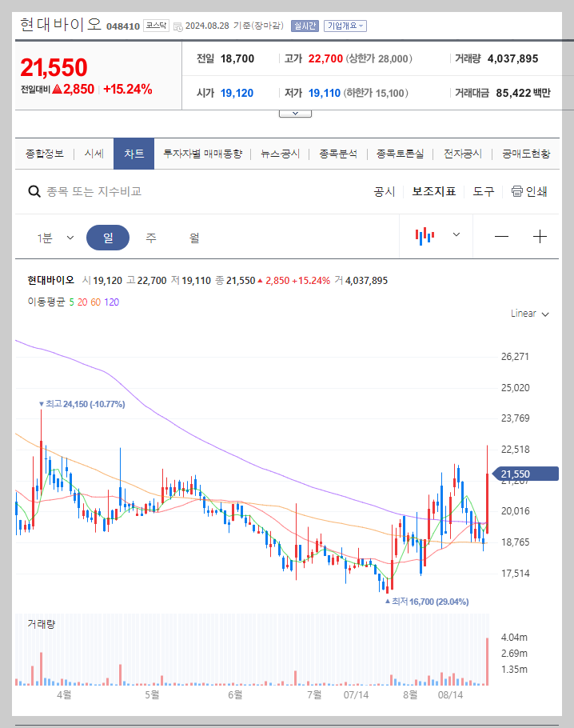Open the Linear scale dropdown
The width and height of the screenshot is (574, 728).
(528, 314)
